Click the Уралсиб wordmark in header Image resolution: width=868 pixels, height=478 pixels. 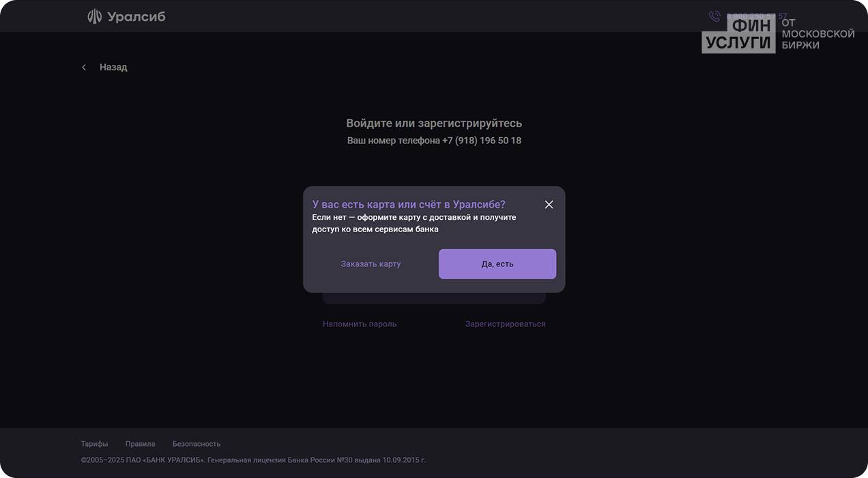136,16
